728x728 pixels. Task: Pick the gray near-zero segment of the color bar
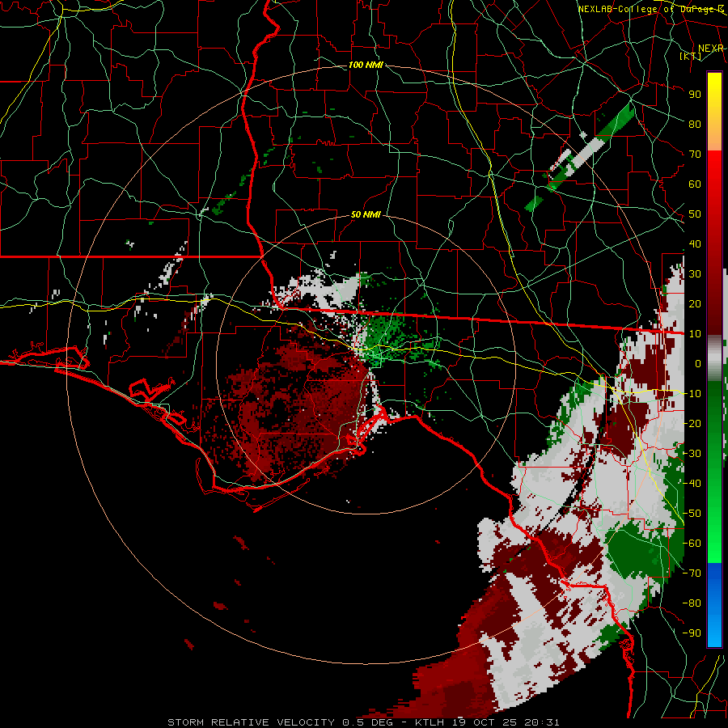tap(714, 358)
